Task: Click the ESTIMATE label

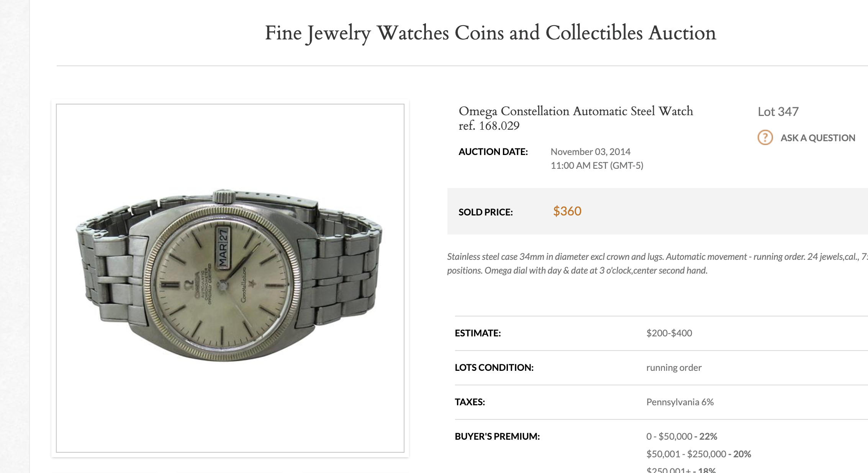Action: click(x=477, y=333)
